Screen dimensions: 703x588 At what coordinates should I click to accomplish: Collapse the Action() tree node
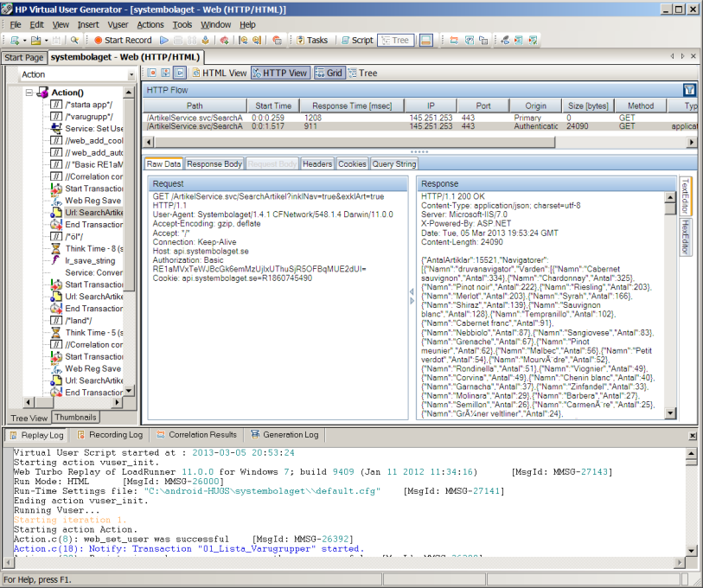click(29, 93)
